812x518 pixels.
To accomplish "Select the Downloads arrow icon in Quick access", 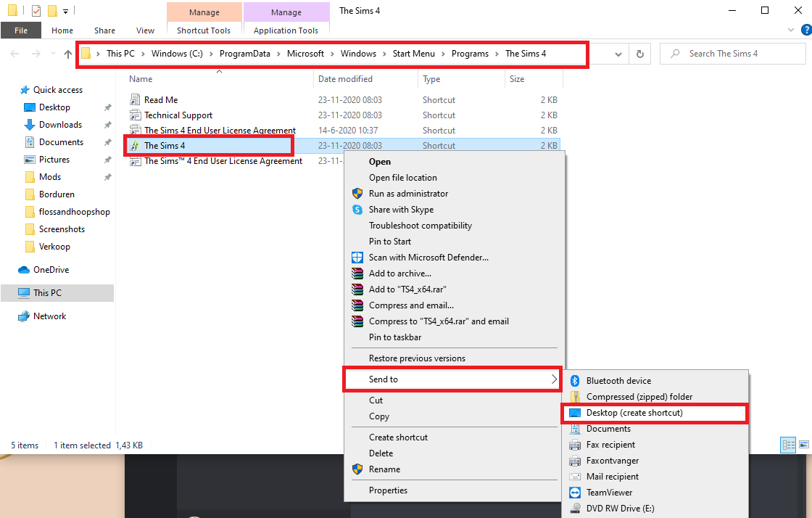I will point(30,125).
